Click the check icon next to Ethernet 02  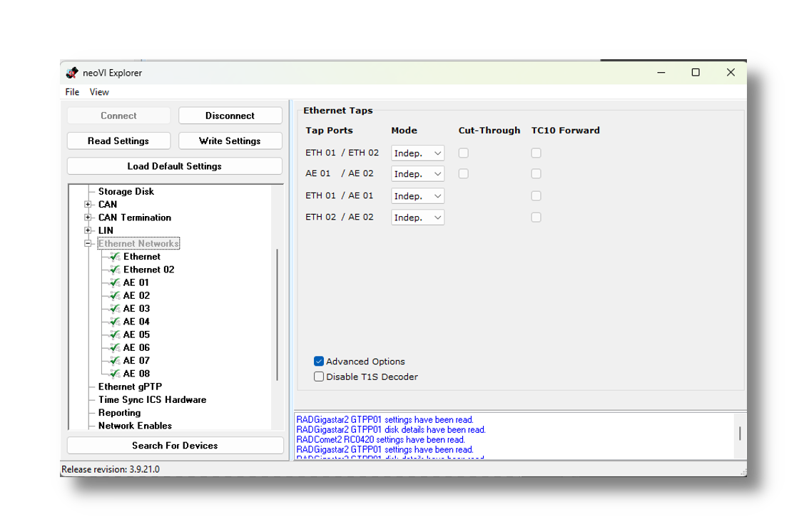pyautogui.click(x=114, y=269)
